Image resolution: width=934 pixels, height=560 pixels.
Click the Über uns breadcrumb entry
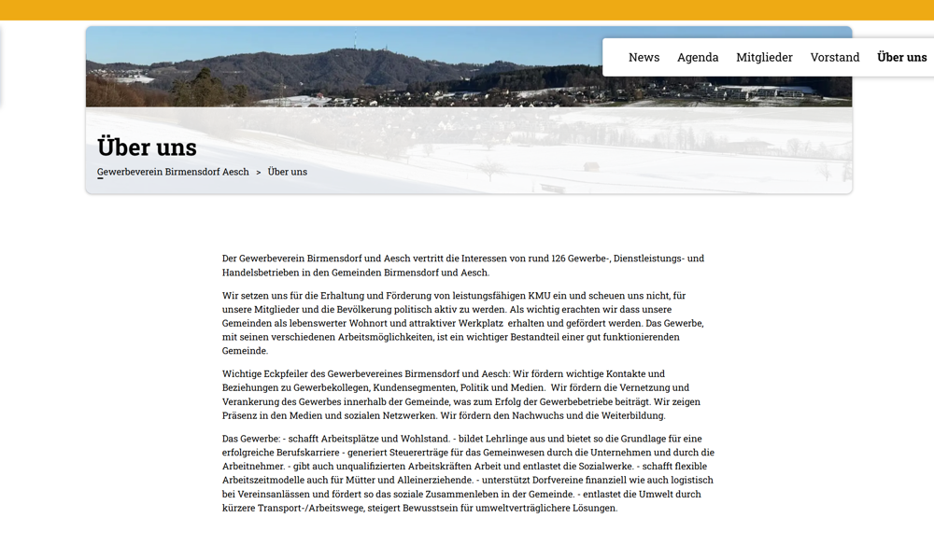point(287,172)
